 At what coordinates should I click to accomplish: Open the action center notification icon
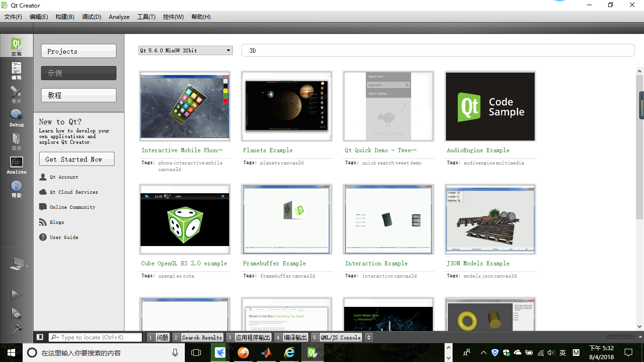pyautogui.click(x=628, y=353)
